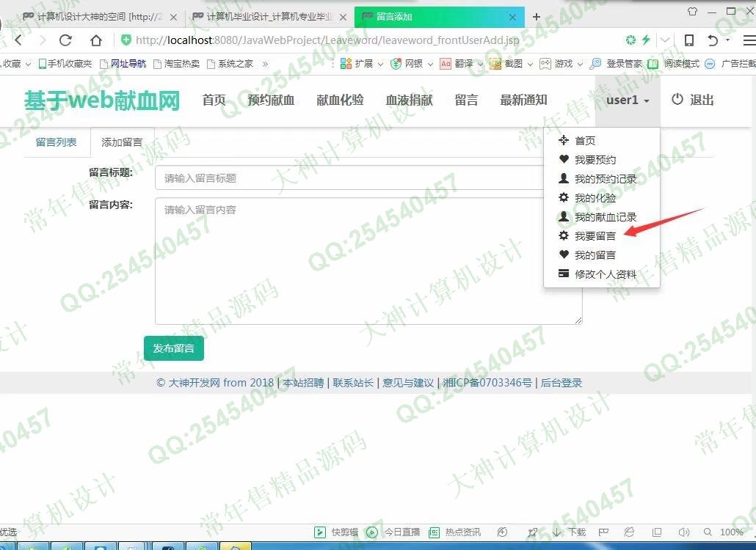Open the 意见与建议 footer link
Screen dimensions: 756x550
(x=408, y=383)
